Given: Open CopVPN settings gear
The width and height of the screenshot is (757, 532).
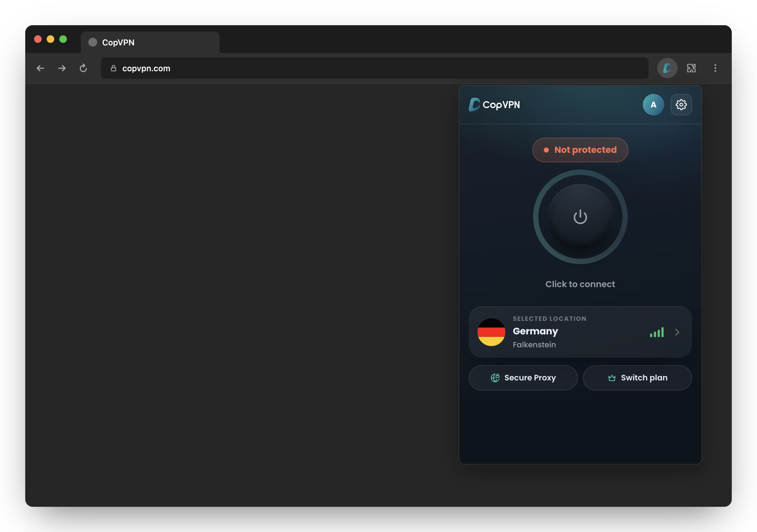Looking at the screenshot, I should [x=681, y=105].
